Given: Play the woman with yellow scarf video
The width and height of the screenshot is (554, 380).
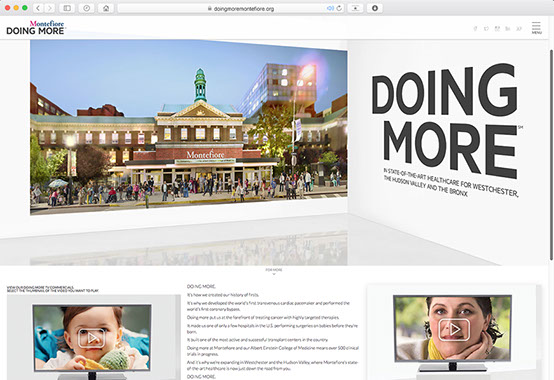Looking at the screenshot, I should click(454, 329).
